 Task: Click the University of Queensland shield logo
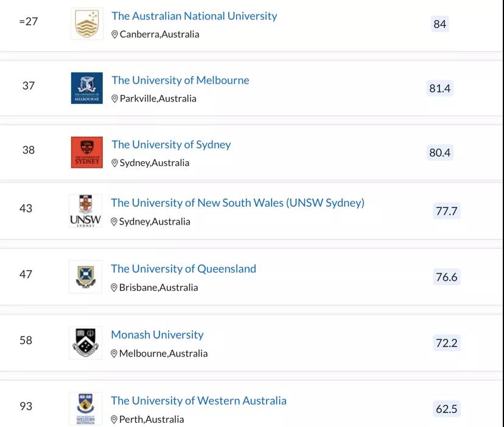point(85,277)
